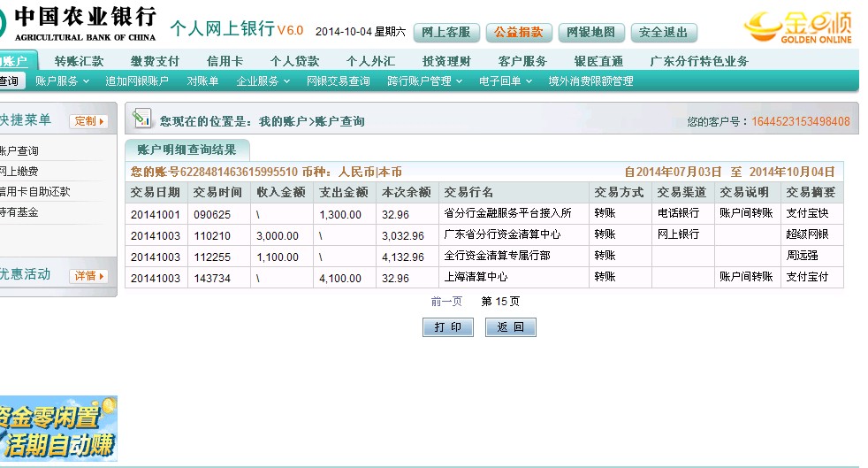Click the 公益捐款 donation button

click(519, 33)
